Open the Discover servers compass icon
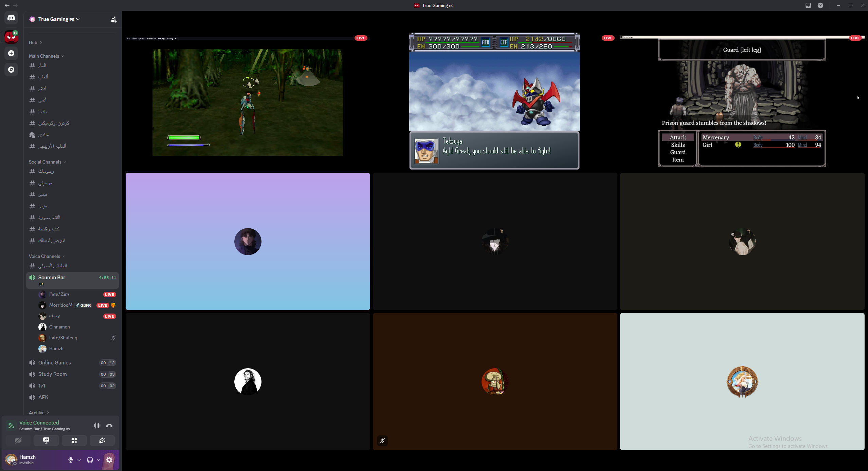This screenshot has height=471, width=868. 11,70
